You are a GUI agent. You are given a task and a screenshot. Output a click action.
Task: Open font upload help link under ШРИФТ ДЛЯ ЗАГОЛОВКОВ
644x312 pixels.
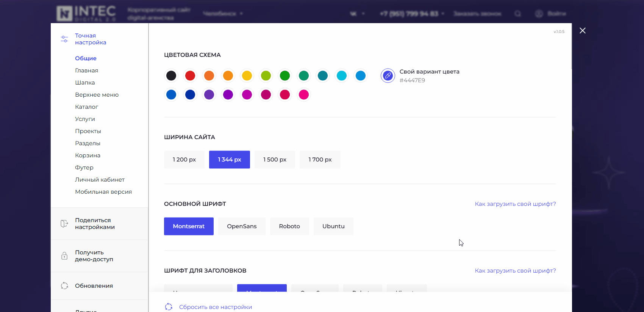[515, 271]
